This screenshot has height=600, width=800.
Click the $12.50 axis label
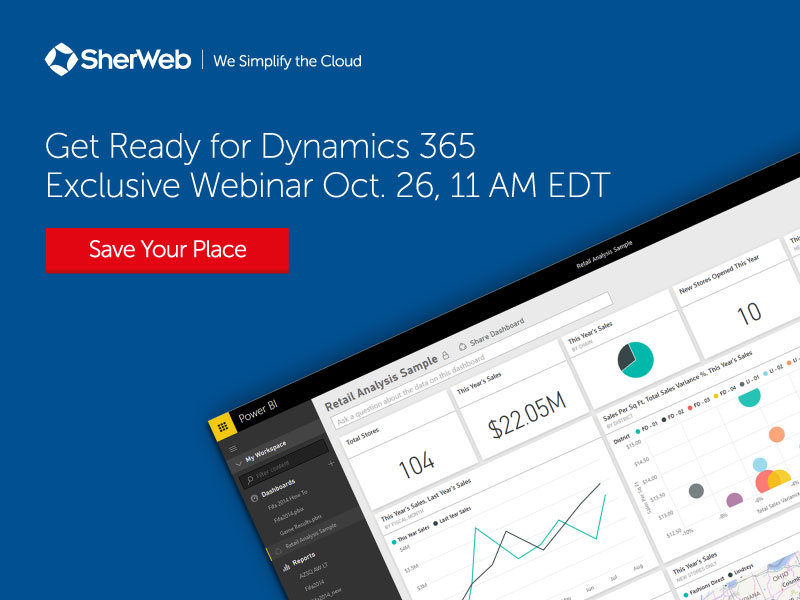pos(673,533)
